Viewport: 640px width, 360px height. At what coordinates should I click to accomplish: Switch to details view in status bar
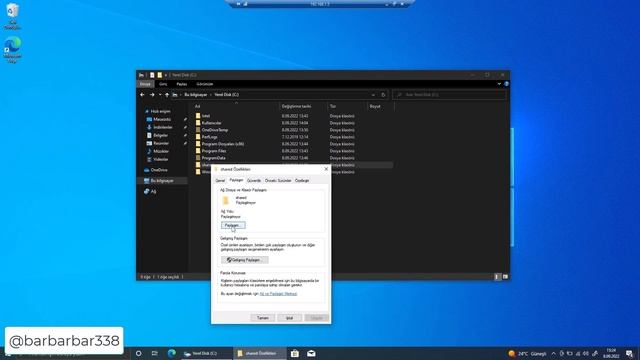[497, 277]
